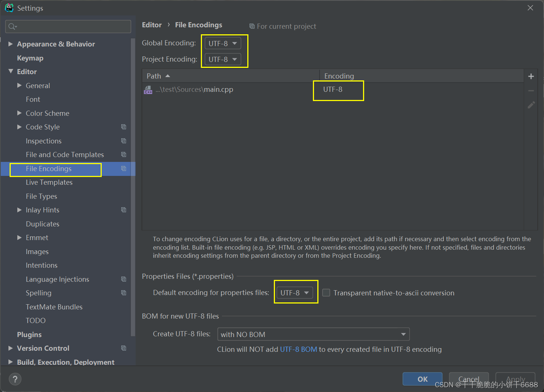Expand the Code Style subsection

(x=19, y=127)
